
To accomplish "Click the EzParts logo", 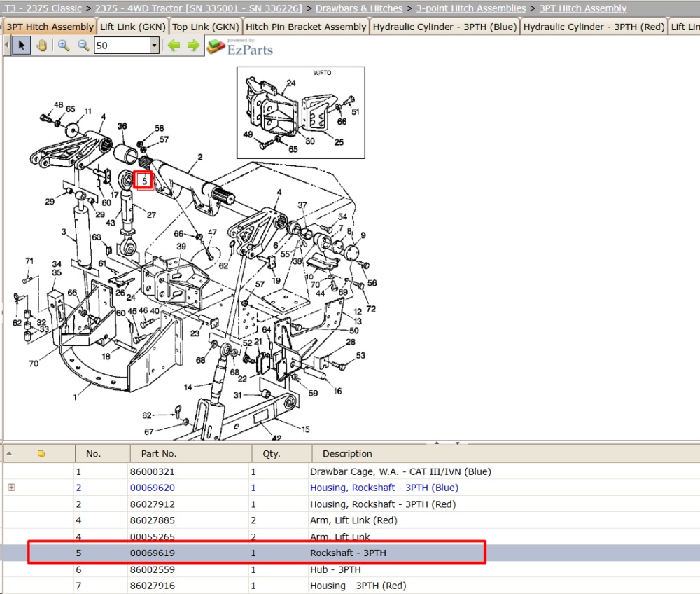I will (x=240, y=46).
